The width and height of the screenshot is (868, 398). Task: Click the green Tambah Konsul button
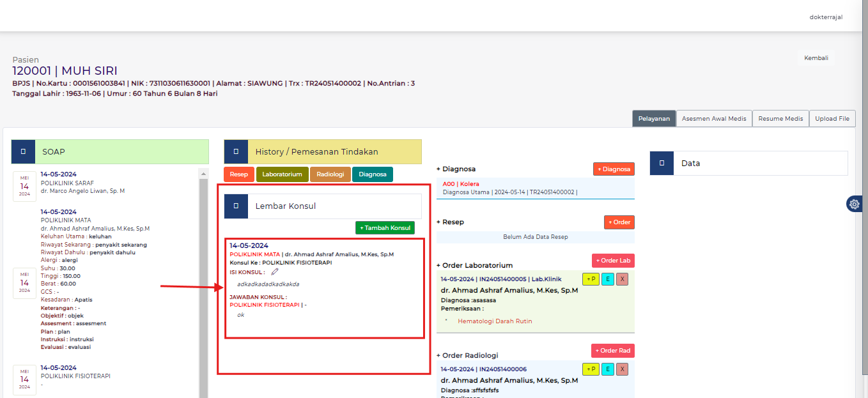[x=385, y=227]
